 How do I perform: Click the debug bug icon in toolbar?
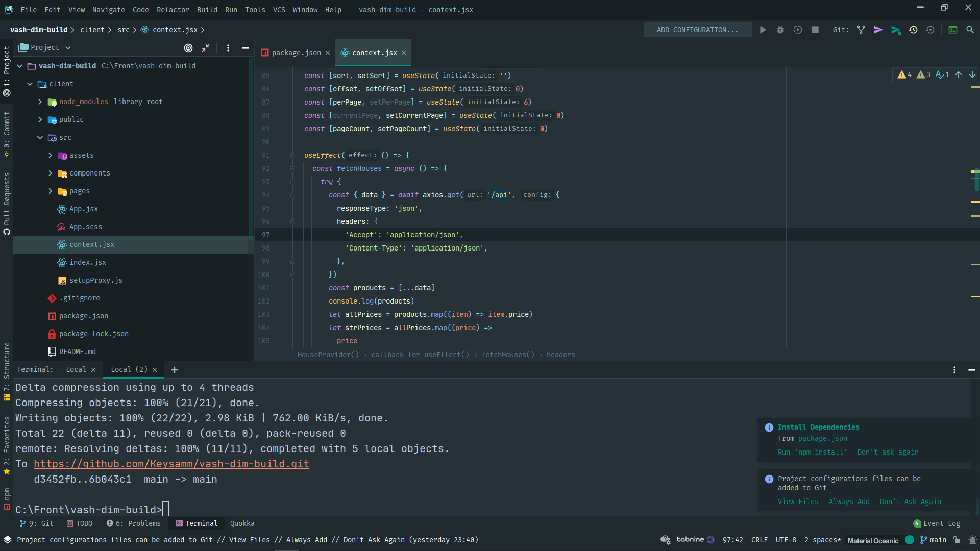[x=780, y=30]
